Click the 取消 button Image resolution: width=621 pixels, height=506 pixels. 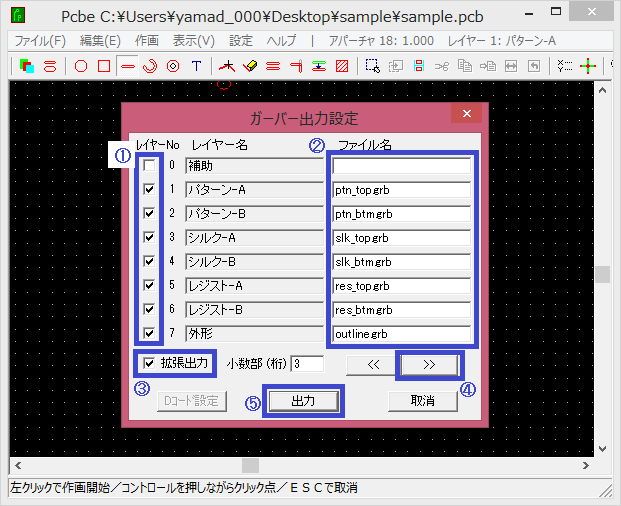tap(423, 401)
